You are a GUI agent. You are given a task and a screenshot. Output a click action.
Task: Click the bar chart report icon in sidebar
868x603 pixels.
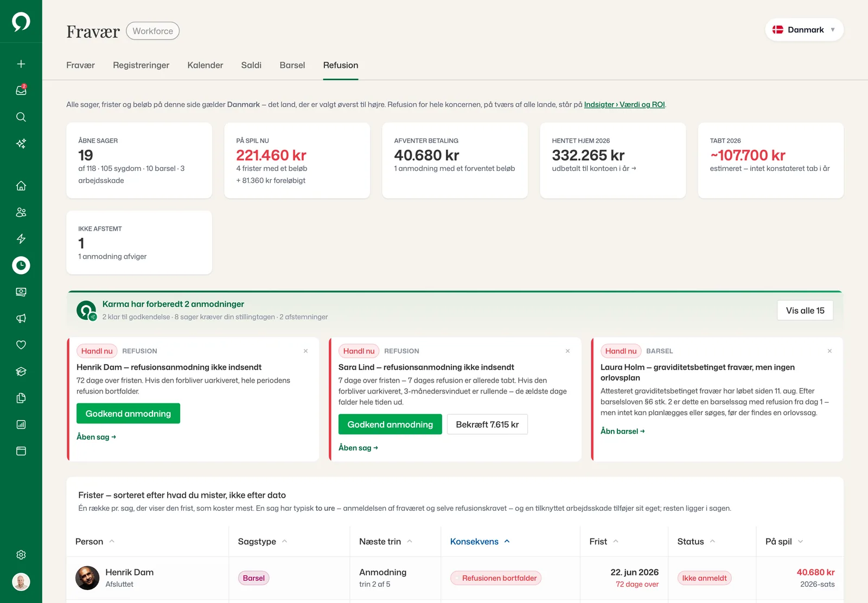click(21, 424)
